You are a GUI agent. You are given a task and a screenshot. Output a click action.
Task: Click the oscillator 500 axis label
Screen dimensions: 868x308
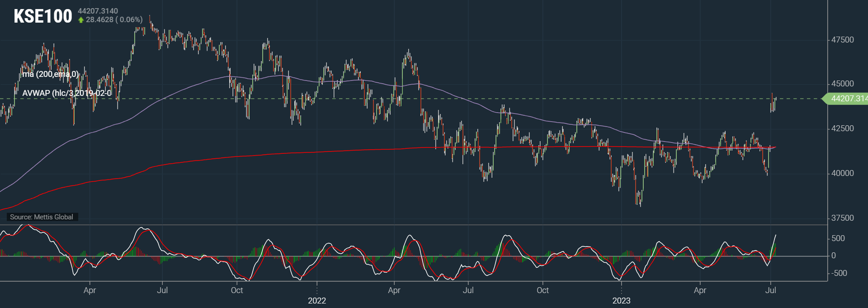point(838,238)
